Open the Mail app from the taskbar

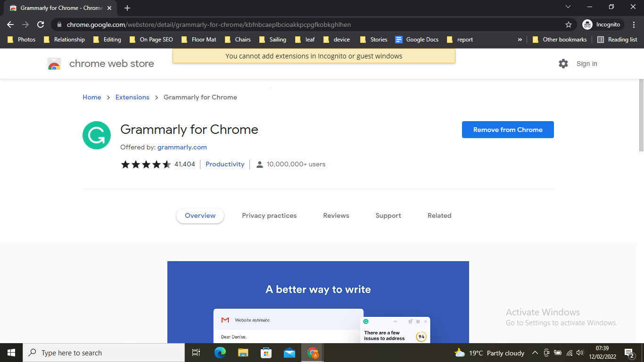289,353
